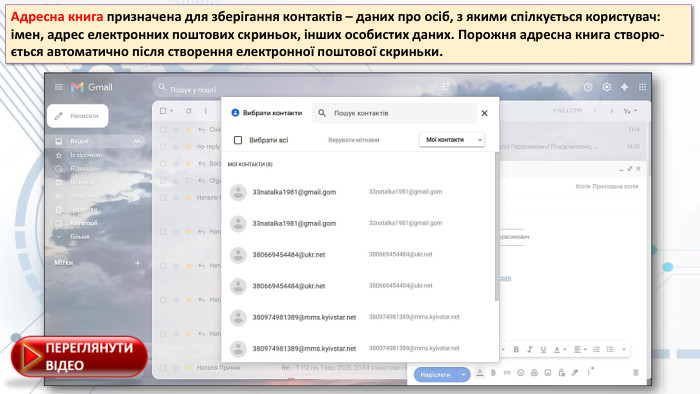
Task: Toggle confidential mode lock icon
Action: [x=562, y=372]
